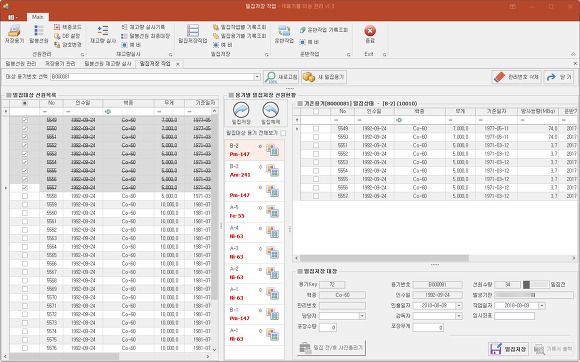Close the 밀집저장 작업 tab

[178, 64]
